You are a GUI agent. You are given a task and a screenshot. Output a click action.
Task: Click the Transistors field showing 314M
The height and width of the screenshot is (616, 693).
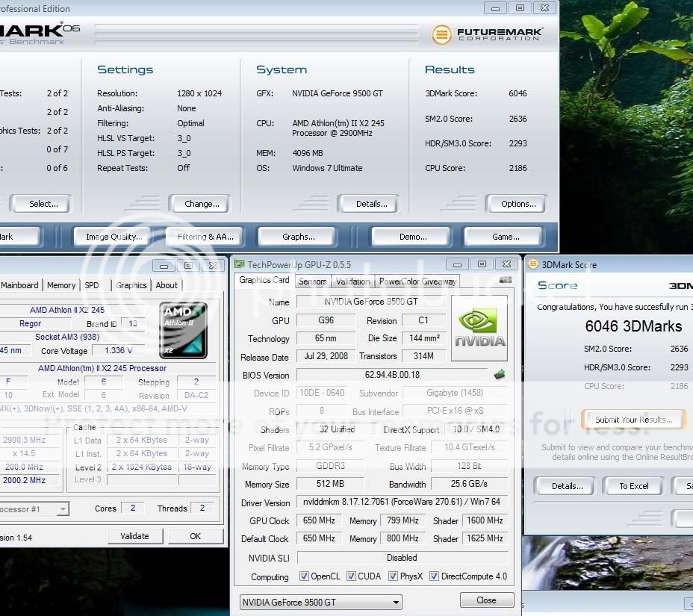424,356
